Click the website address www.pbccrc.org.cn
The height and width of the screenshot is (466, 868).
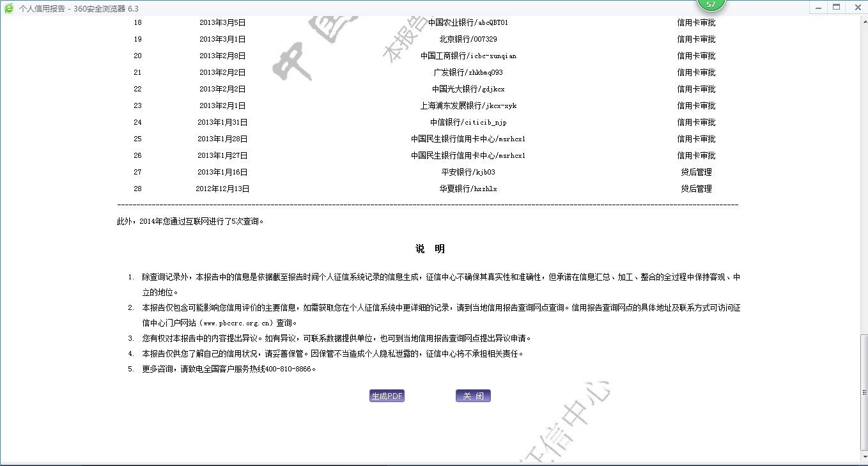238,323
